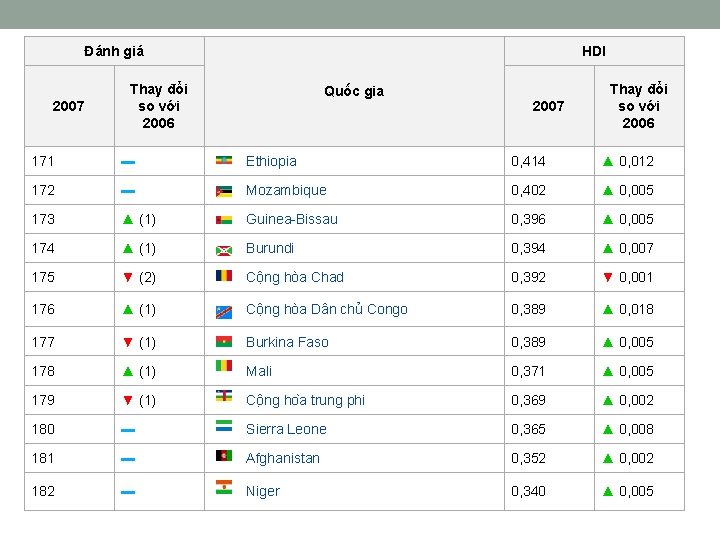Click the Burundi flag icon
Screen dimensions: 720x540
tap(225, 248)
